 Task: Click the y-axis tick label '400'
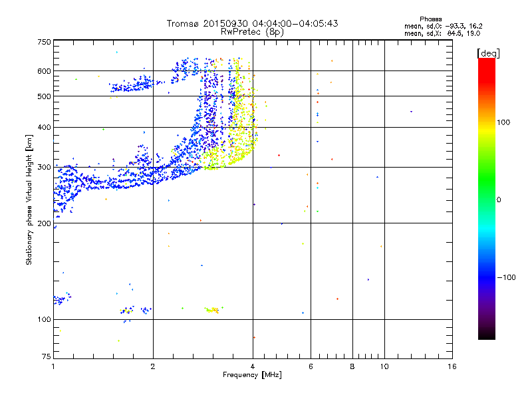point(44,128)
